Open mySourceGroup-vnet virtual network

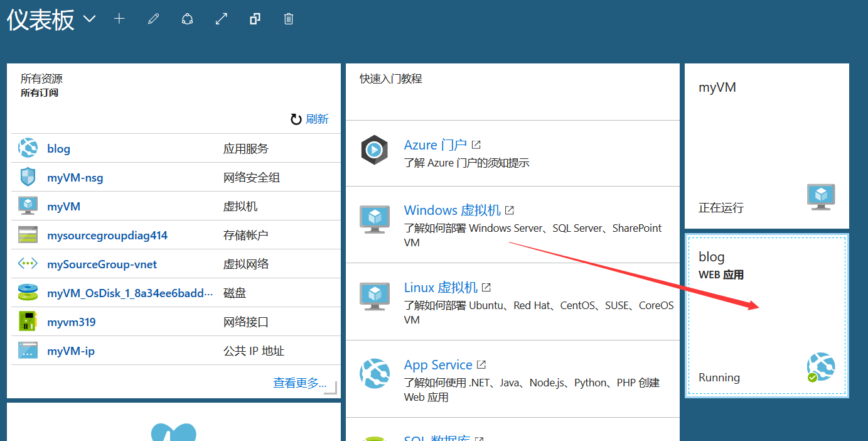(x=102, y=264)
